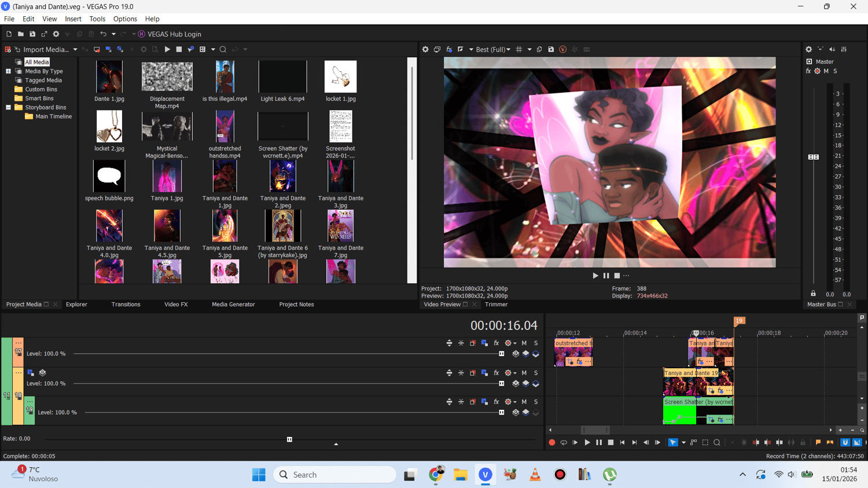
Task: Click the track 17 Level slider handle
Action: (502, 354)
